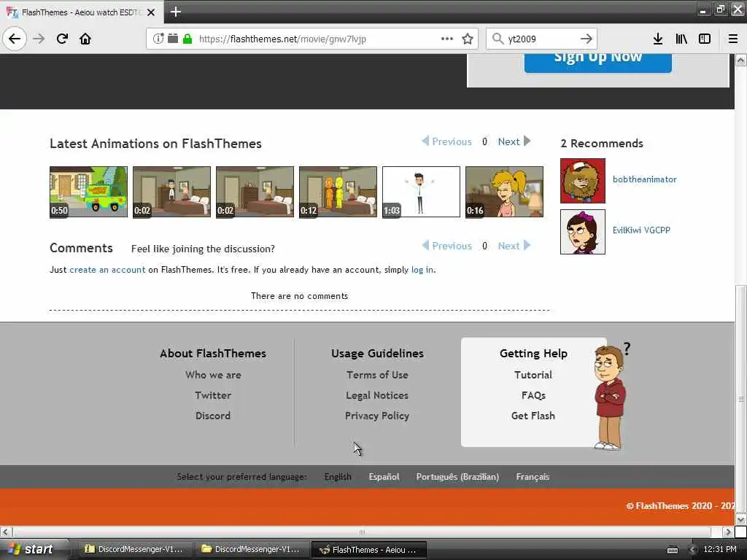Click the horizontal scrollbar right arrow
The height and width of the screenshot is (560, 747).
coord(728,532)
